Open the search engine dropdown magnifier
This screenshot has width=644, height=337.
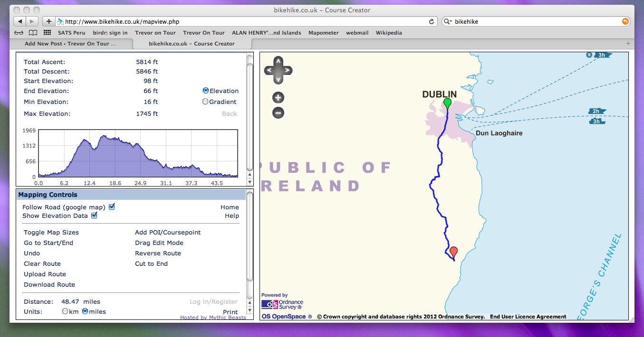click(x=448, y=21)
